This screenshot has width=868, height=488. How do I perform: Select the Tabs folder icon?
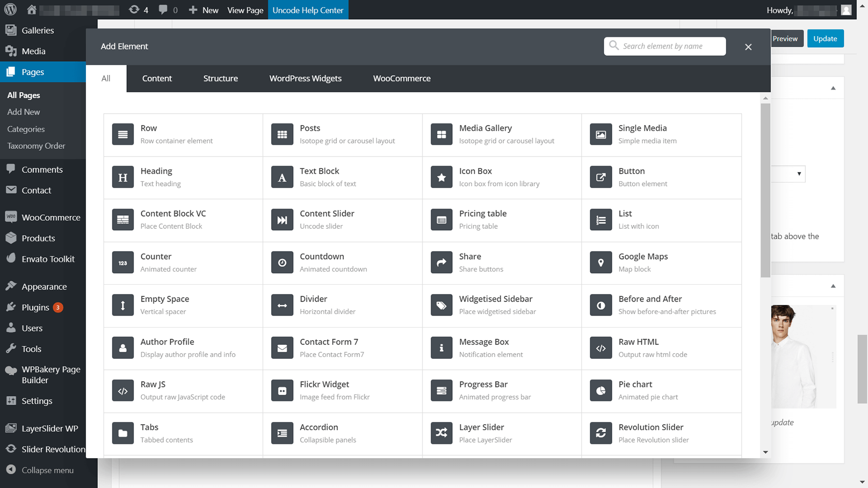[122, 433]
